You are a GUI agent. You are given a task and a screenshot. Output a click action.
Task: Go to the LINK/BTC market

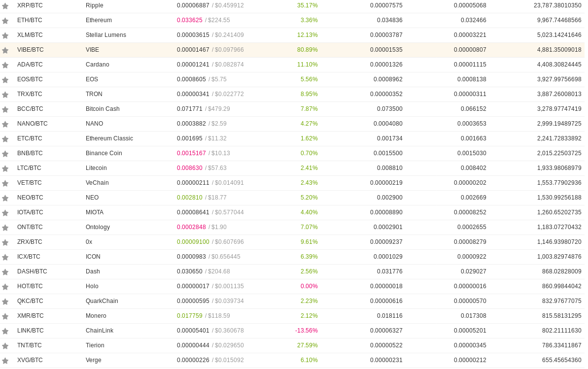(31, 331)
